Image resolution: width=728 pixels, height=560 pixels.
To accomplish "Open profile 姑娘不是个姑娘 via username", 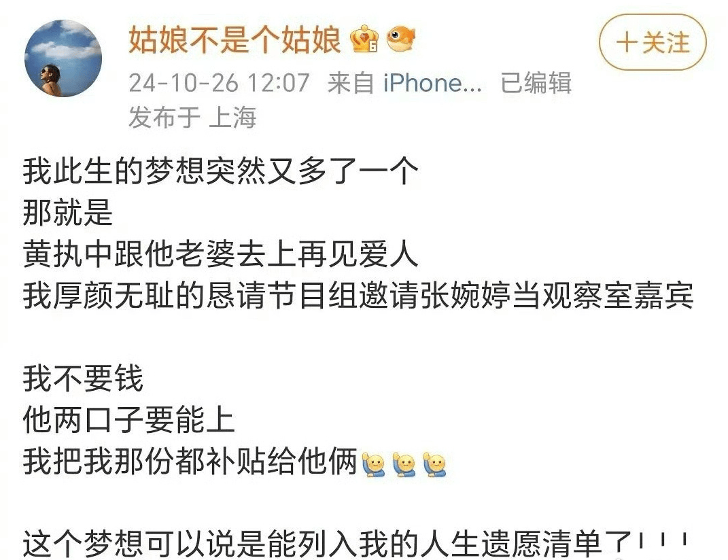I will click(x=235, y=39).
